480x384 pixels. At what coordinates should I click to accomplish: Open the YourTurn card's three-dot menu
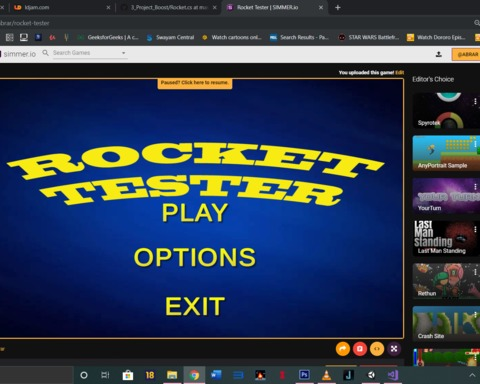tap(475, 187)
